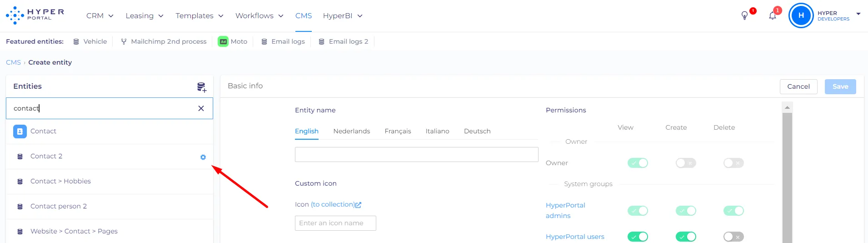
Task: Toggle HyperPortal admins Create switch
Action: (x=686, y=211)
